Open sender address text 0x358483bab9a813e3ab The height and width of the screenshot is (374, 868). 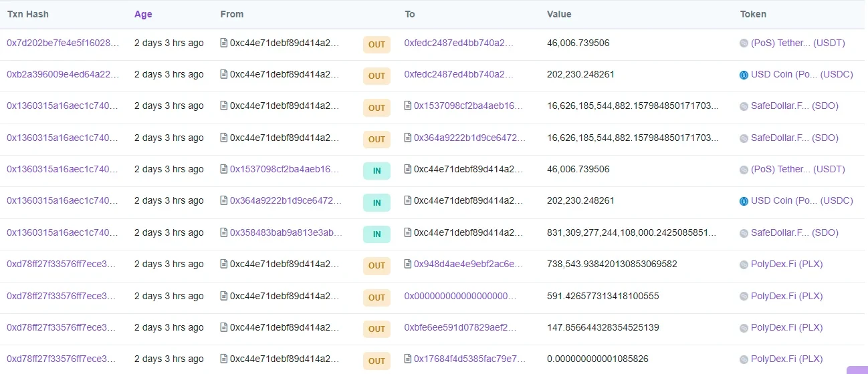[x=286, y=233]
